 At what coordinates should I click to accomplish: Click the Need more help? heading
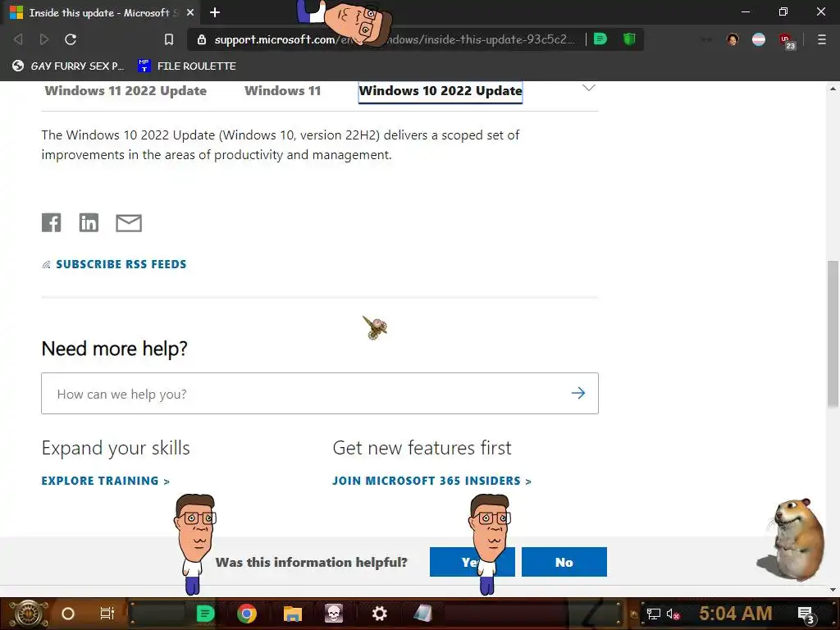(x=115, y=349)
